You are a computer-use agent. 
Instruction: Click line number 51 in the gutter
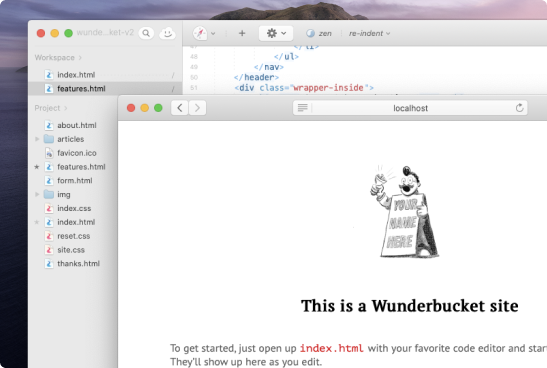coord(194,88)
